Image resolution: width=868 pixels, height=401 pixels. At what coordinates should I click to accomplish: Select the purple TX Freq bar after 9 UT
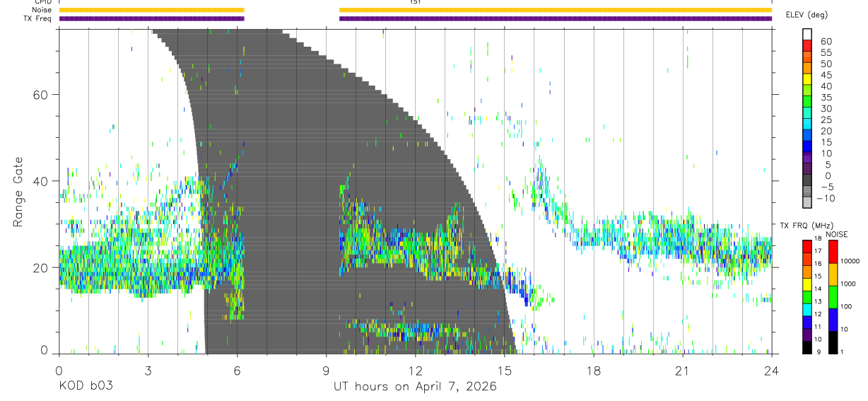point(556,18)
